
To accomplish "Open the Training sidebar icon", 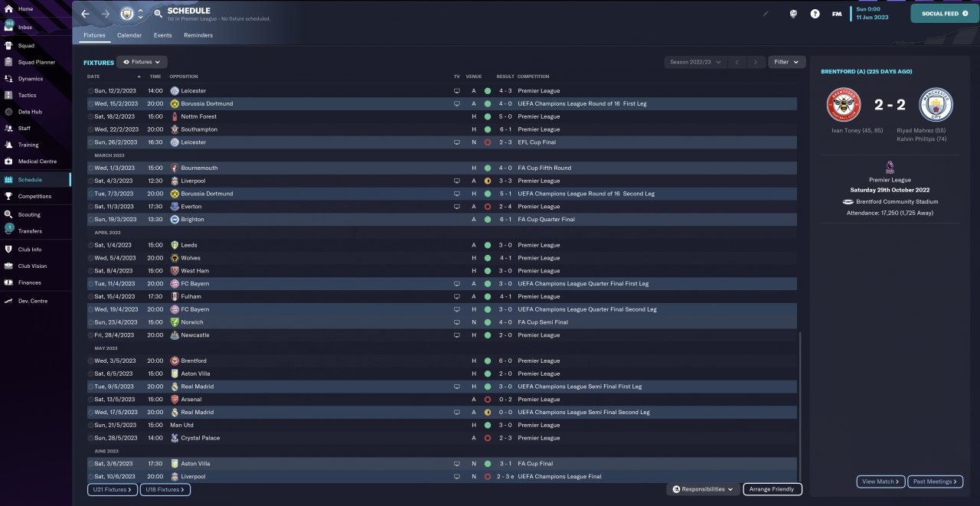I will coord(8,145).
